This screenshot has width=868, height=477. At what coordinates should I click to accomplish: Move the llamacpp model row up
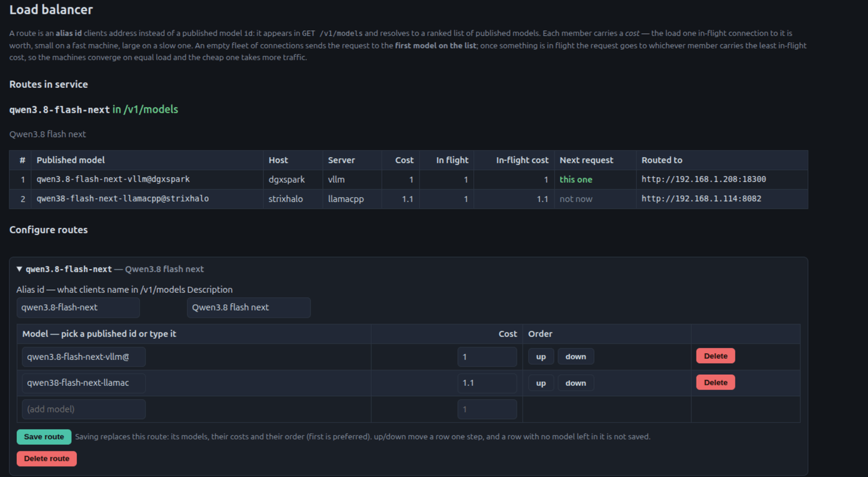tap(541, 383)
